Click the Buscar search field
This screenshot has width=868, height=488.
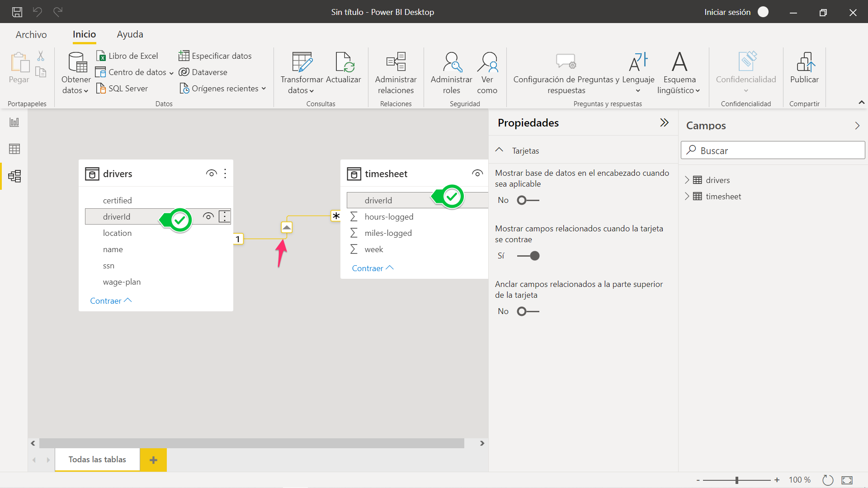773,150
